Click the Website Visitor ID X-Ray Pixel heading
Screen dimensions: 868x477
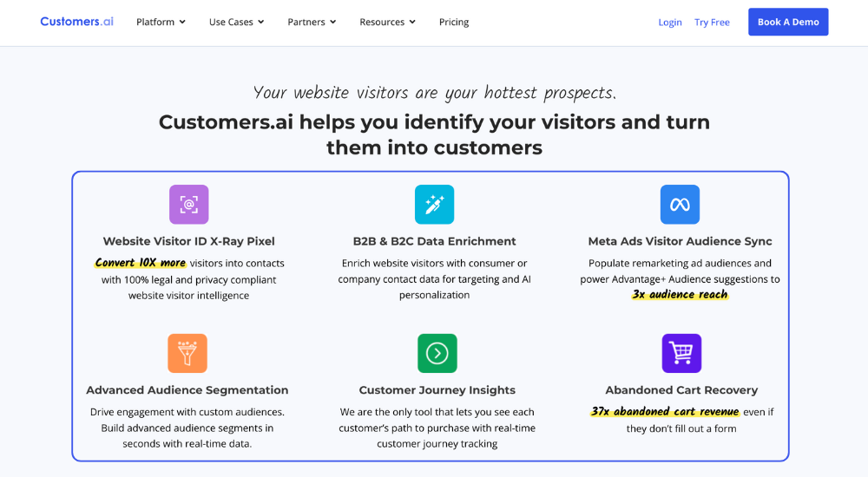click(x=188, y=241)
